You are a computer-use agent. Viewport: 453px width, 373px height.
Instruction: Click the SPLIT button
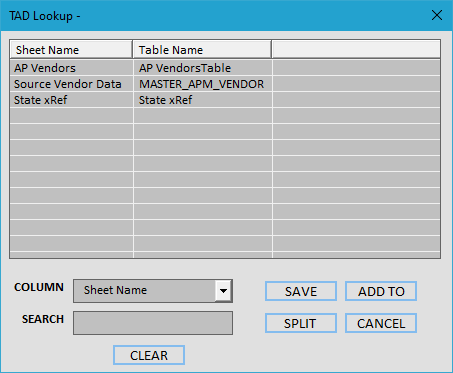(301, 323)
